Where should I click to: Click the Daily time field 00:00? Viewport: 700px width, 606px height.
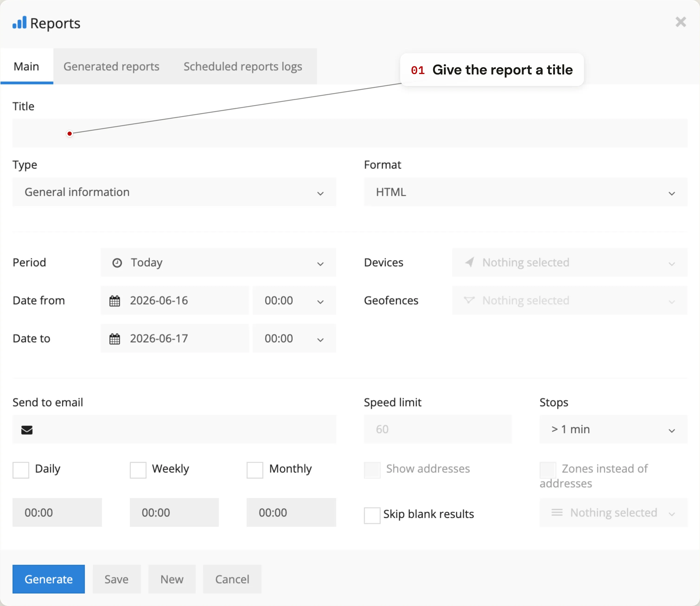pos(57,512)
